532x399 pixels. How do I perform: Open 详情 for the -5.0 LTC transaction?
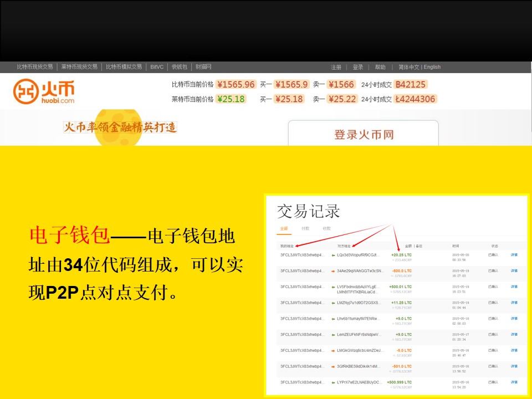514,350
